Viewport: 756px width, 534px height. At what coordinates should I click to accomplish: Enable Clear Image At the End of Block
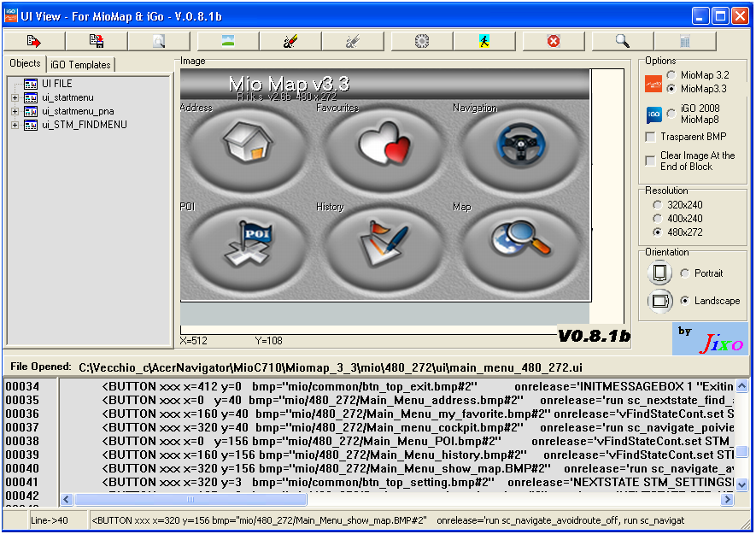650,161
